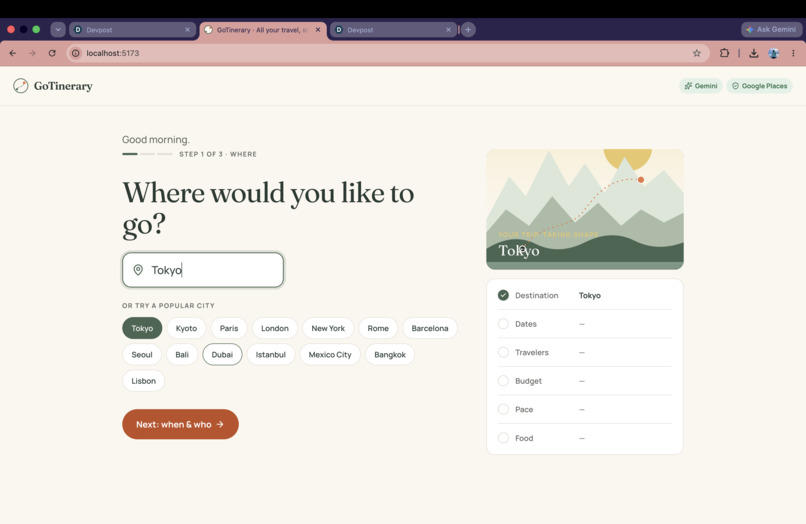
Task: Reload the page with the refresh icon
Action: coord(52,53)
